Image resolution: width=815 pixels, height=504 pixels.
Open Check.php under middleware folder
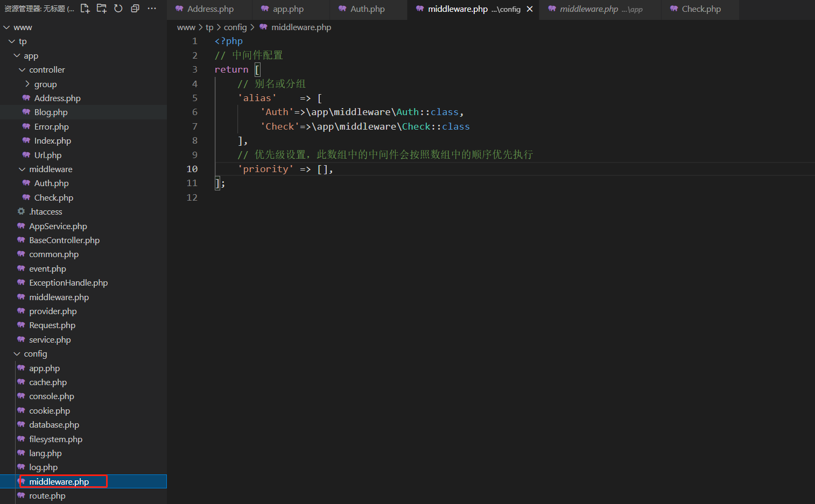(x=83, y=198)
